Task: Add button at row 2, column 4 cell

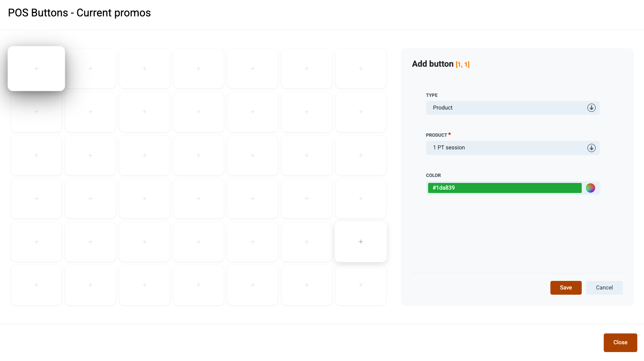Action: [x=198, y=112]
